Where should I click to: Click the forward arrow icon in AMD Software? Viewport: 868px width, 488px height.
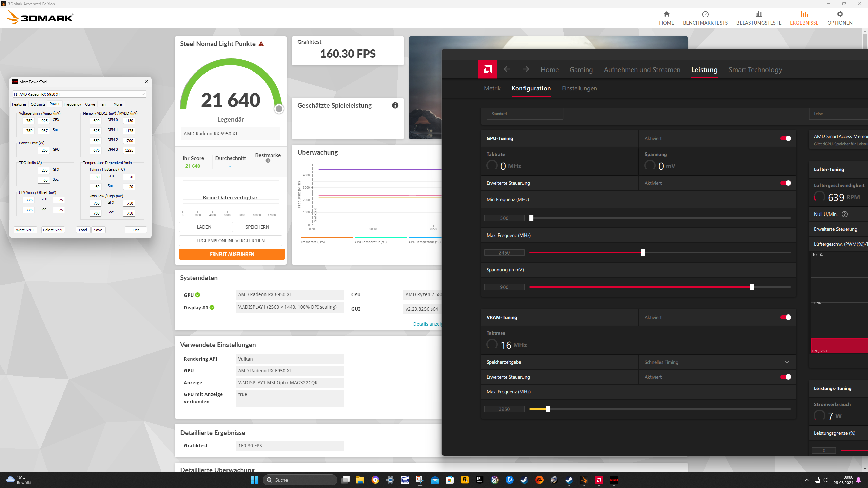(x=526, y=69)
